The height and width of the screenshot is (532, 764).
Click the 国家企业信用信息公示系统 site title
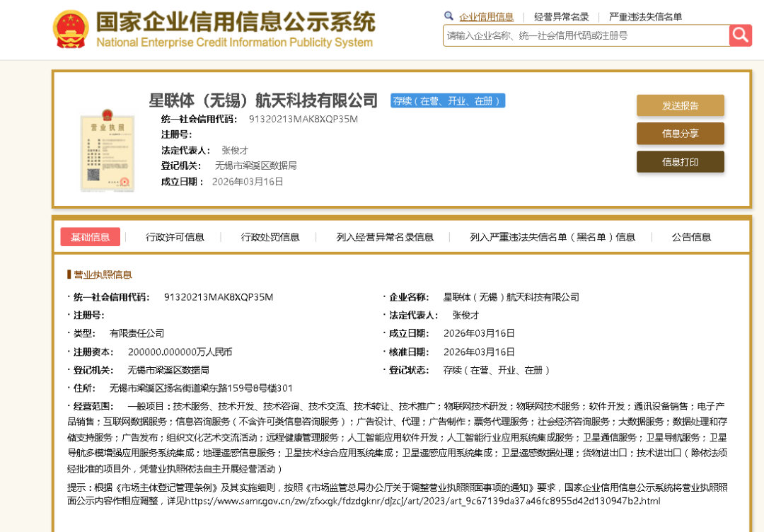coord(235,23)
